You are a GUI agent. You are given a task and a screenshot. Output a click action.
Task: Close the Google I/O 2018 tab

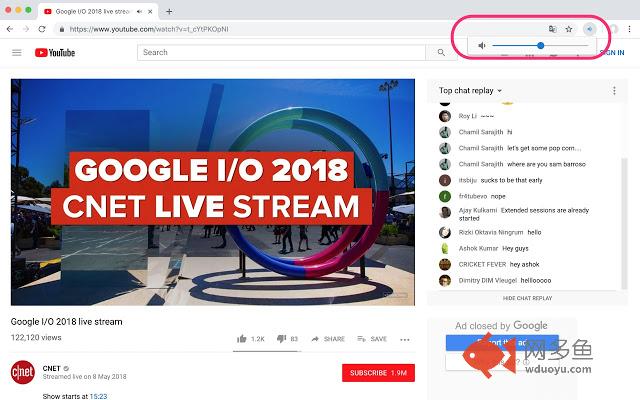150,11
